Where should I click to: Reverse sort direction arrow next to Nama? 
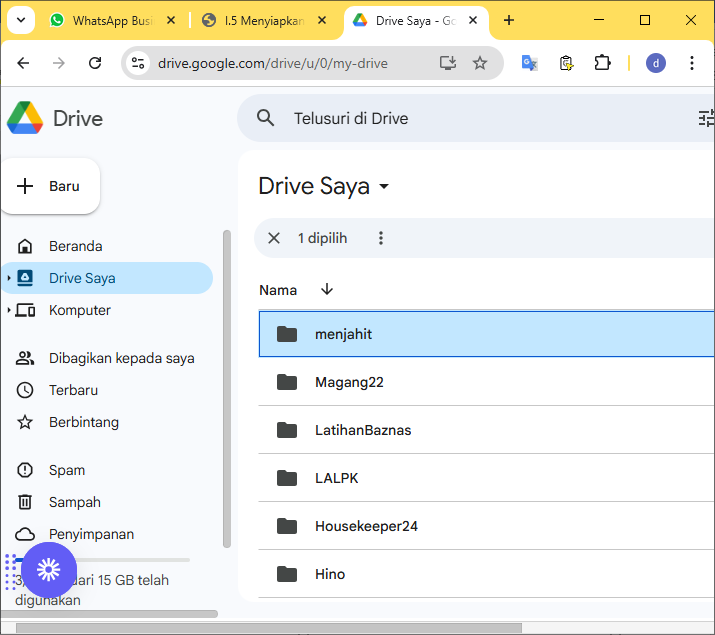coord(327,290)
